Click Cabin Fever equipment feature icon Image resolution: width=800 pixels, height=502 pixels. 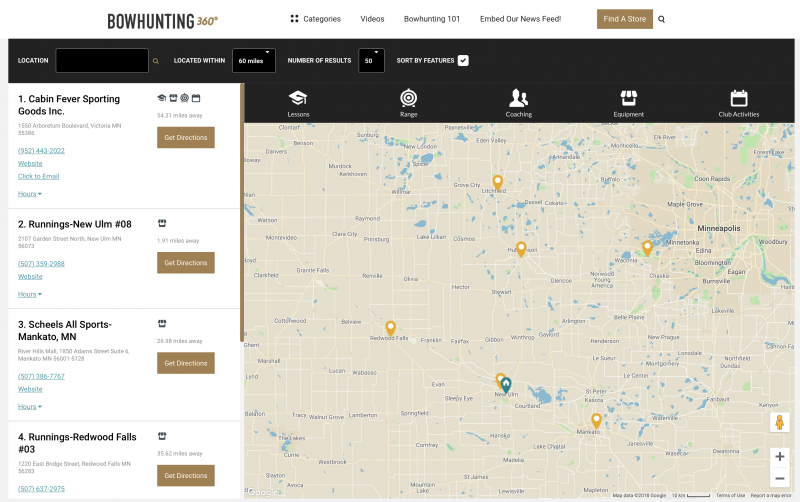[173, 98]
